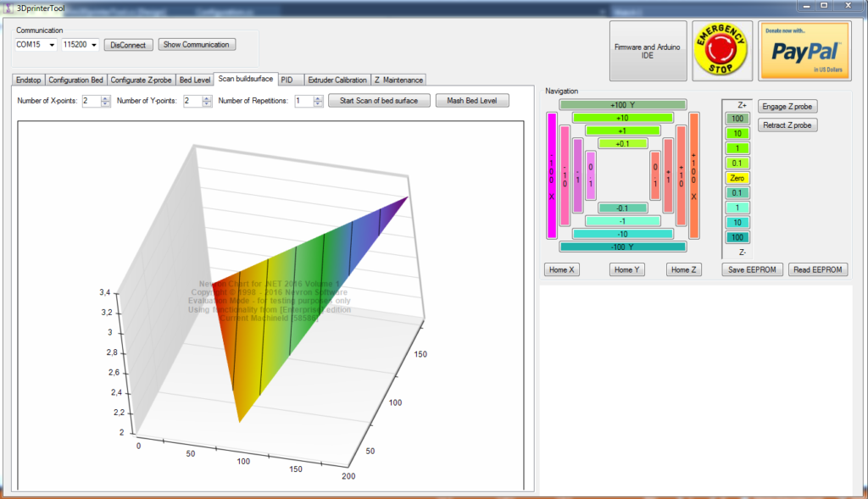Switch to the Configuration Bed tab
The width and height of the screenshot is (868, 499).
tap(75, 80)
